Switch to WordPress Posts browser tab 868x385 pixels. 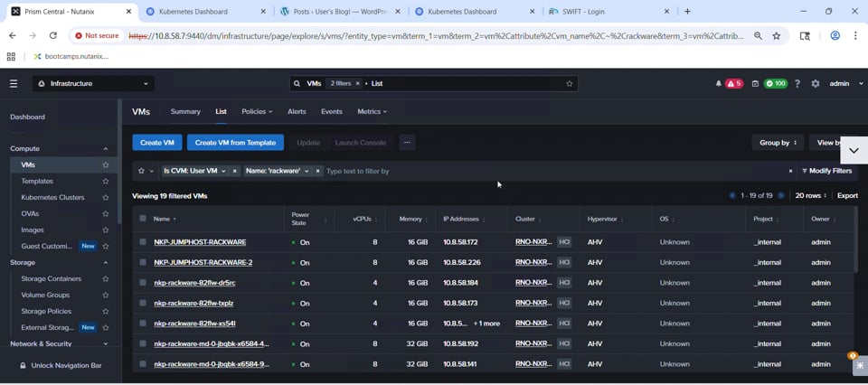tap(341, 11)
